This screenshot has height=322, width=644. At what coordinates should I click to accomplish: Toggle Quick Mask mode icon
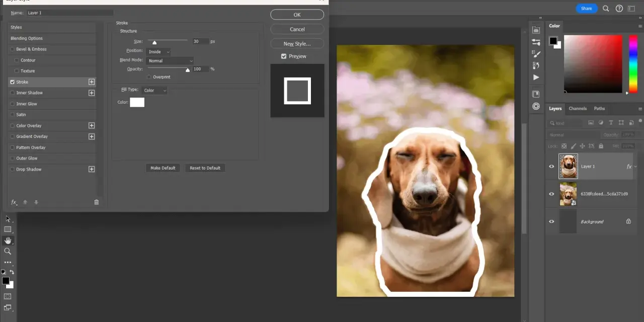(8, 296)
